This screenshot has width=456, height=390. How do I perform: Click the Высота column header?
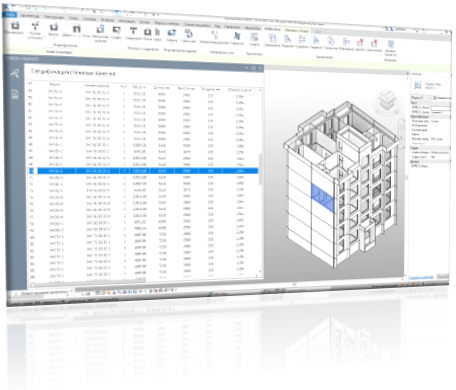coord(186,88)
